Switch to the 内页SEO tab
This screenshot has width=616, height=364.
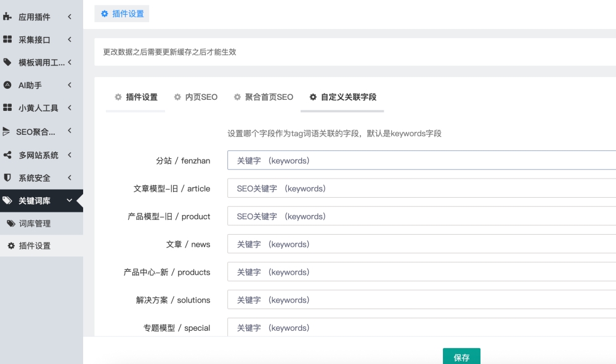(x=196, y=97)
